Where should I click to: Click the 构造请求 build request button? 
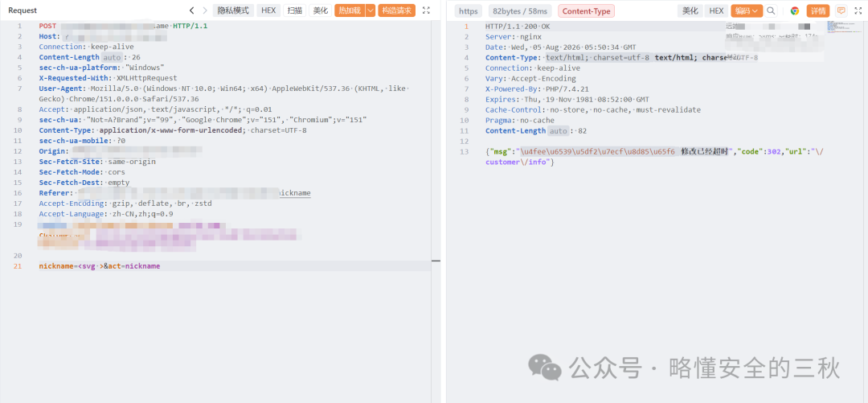(396, 10)
